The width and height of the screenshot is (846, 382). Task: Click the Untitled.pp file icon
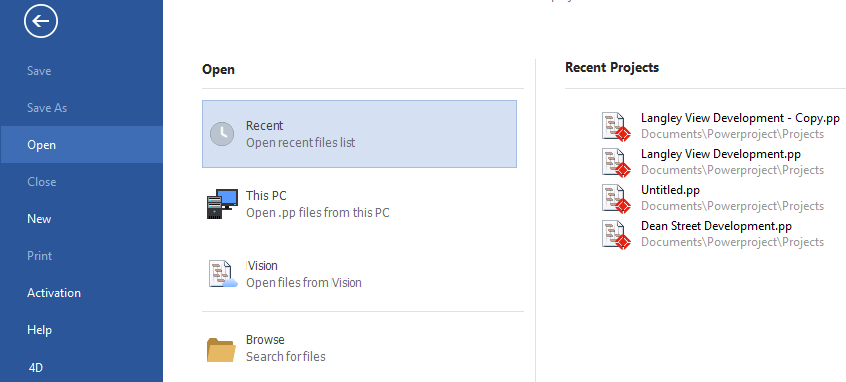(x=616, y=199)
